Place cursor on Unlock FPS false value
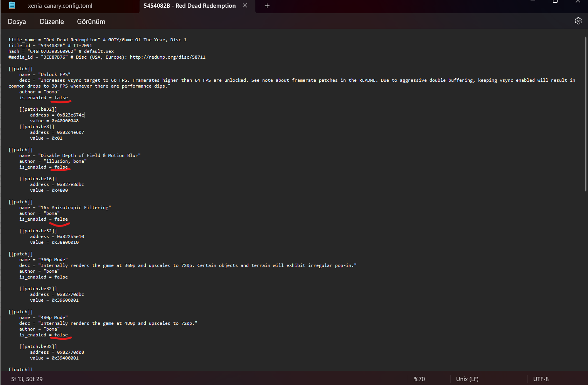588x385 pixels. coord(61,98)
